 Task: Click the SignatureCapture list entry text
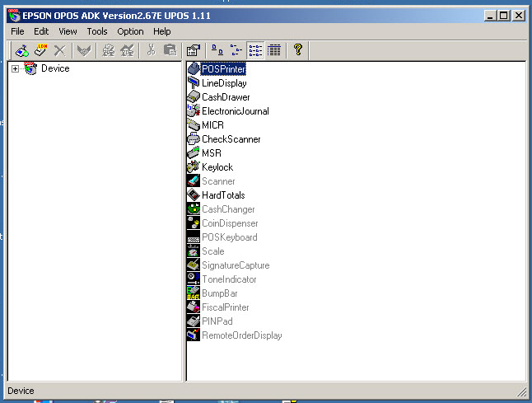(x=236, y=265)
